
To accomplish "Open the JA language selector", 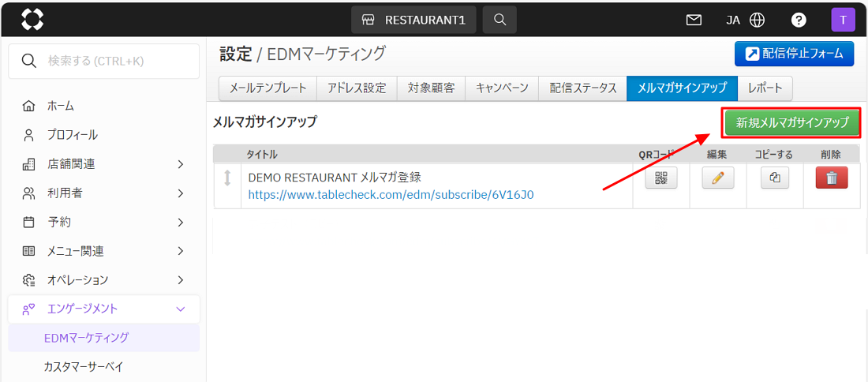I will pyautogui.click(x=746, y=20).
